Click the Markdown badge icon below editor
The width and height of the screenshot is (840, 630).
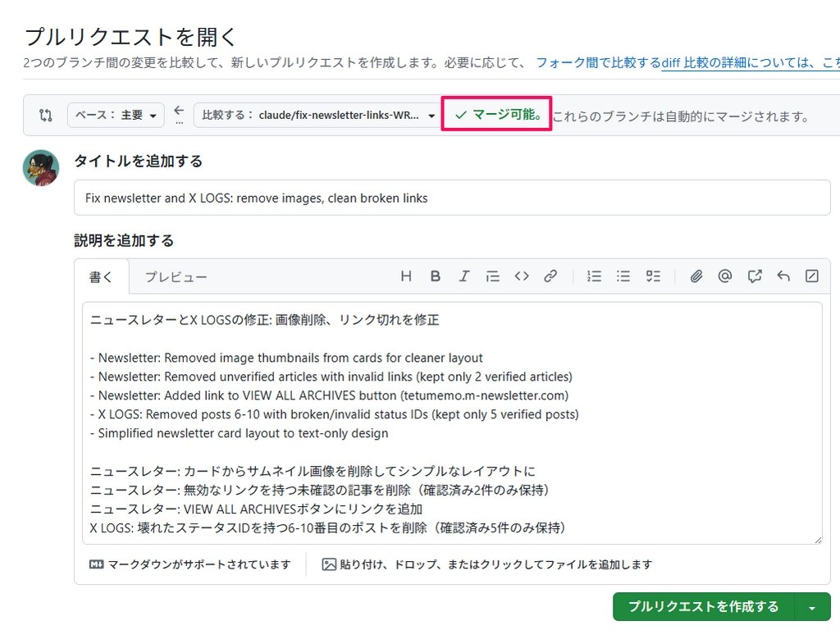tap(97, 564)
